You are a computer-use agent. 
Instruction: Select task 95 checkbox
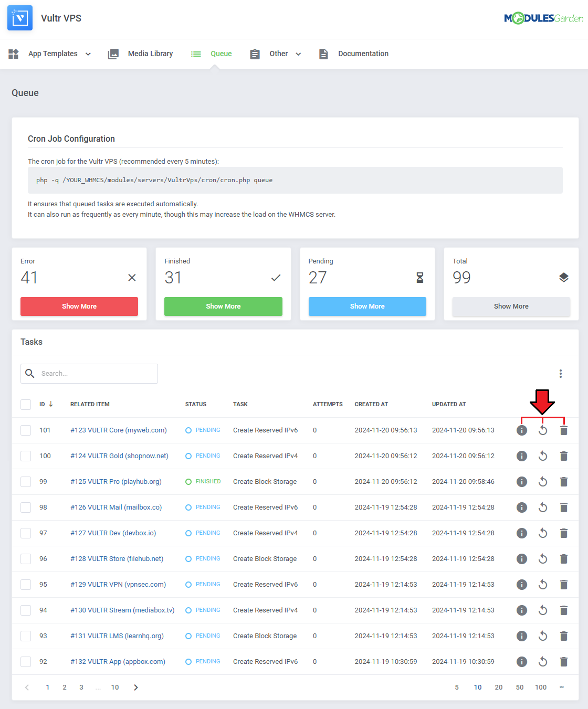point(26,585)
